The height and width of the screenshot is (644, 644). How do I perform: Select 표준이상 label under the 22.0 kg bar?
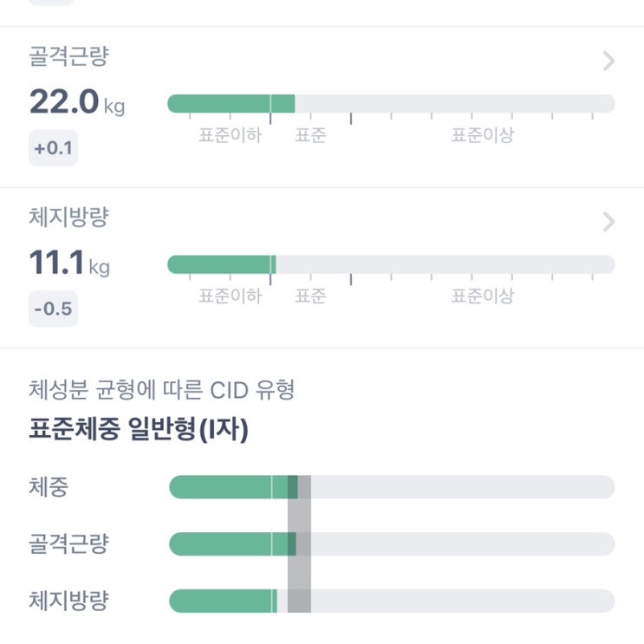pyautogui.click(x=482, y=136)
